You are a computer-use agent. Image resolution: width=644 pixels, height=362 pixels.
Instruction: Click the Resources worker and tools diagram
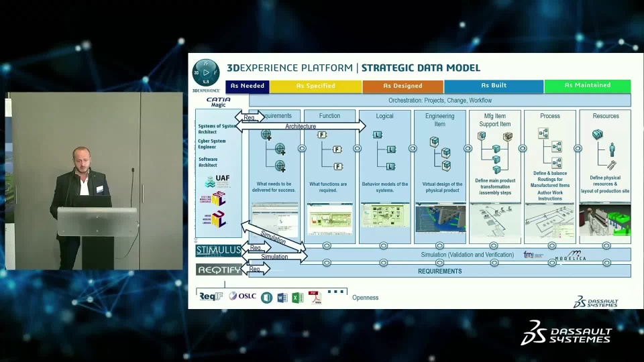(x=604, y=149)
